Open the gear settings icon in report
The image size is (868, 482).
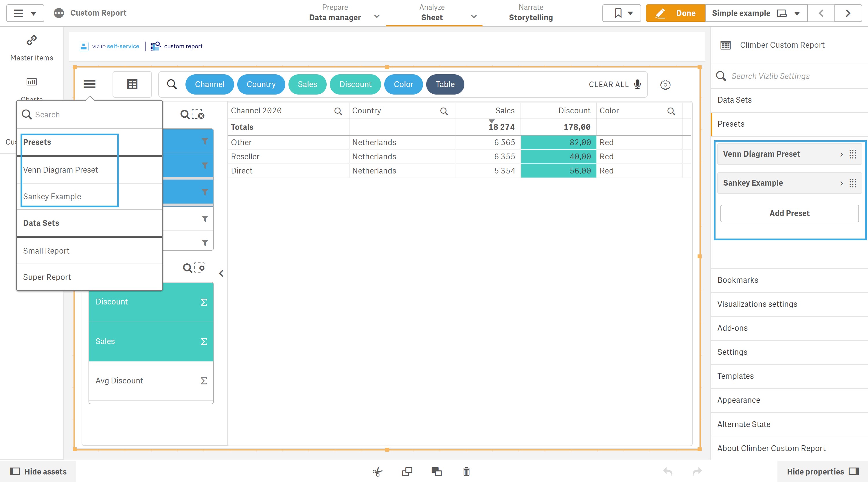point(665,84)
